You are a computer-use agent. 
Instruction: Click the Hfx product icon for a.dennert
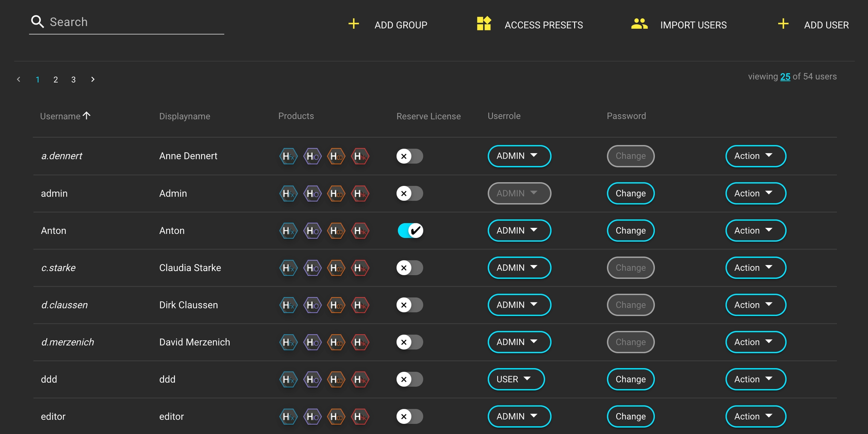click(x=288, y=156)
